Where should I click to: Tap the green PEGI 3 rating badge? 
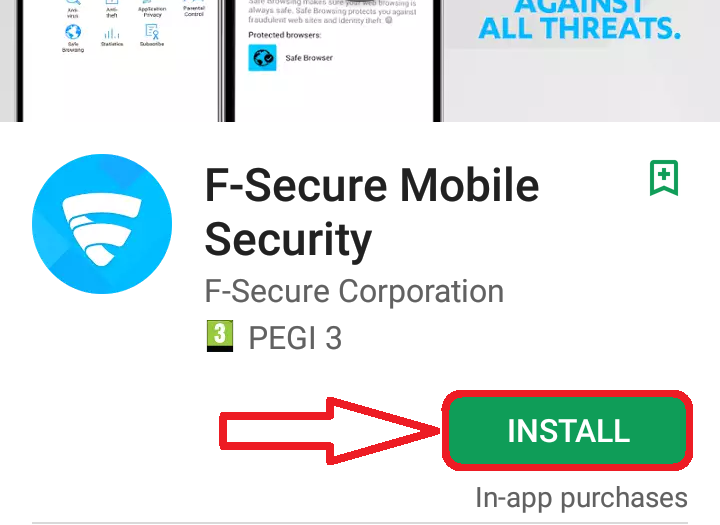click(x=220, y=336)
